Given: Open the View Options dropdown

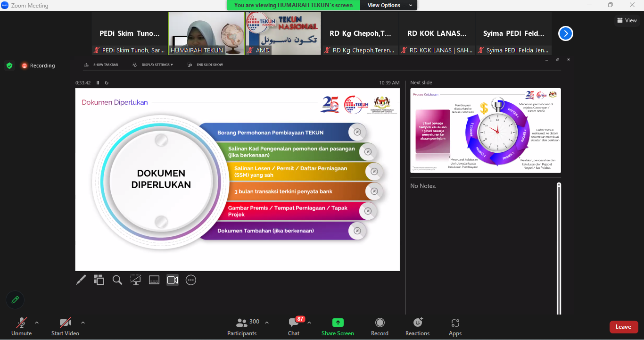Looking at the screenshot, I should click(x=389, y=5).
